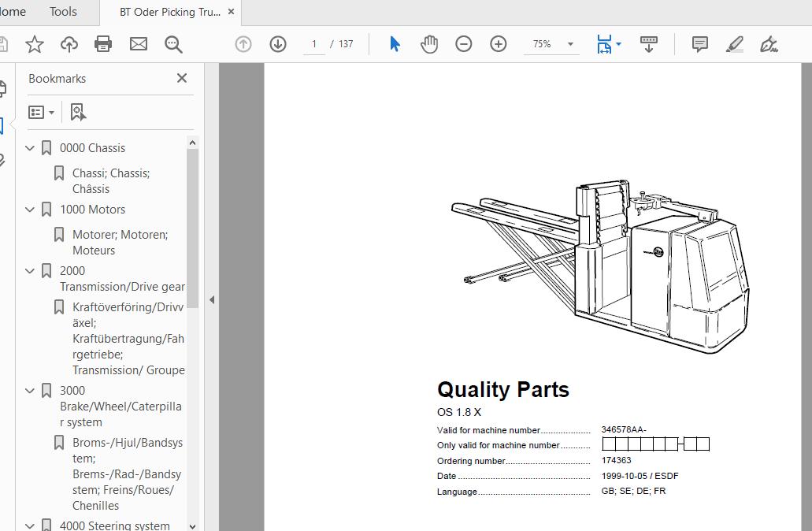Open 3000 Brake/Wheel/Caterpillar system bookmark

point(121,407)
